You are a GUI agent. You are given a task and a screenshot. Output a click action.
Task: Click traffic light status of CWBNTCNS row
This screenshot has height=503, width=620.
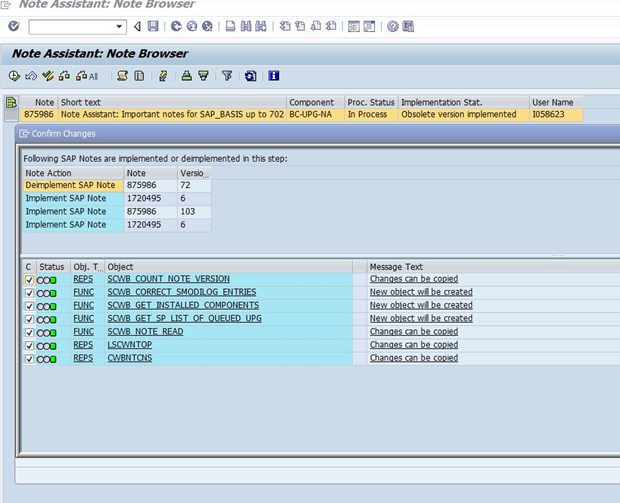coord(46,359)
